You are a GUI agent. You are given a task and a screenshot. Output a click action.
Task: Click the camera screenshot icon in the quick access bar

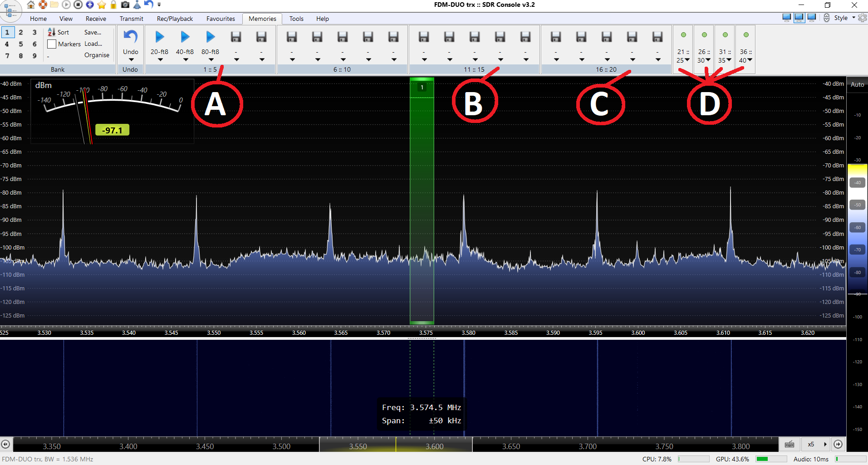pyautogui.click(x=125, y=5)
